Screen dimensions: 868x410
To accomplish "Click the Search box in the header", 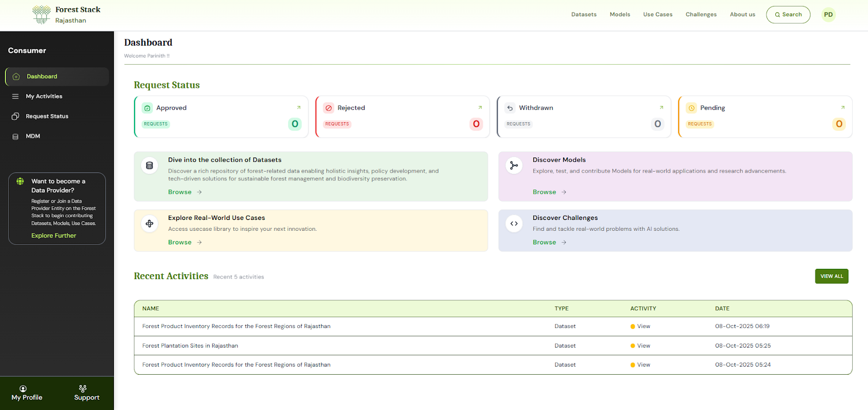I will pyautogui.click(x=788, y=15).
